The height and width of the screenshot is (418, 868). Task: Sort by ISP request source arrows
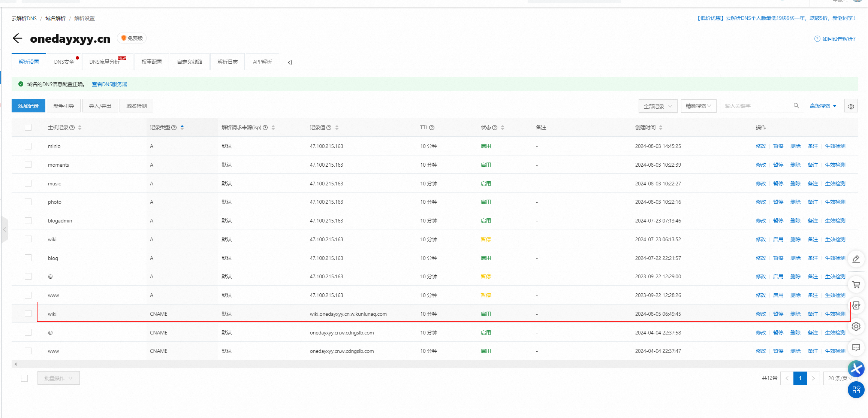point(273,127)
